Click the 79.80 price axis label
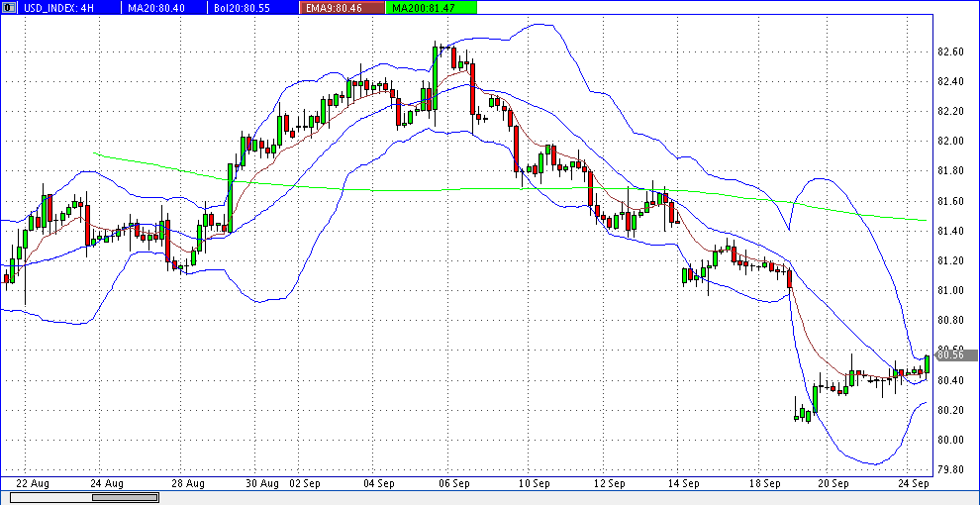 [951, 470]
